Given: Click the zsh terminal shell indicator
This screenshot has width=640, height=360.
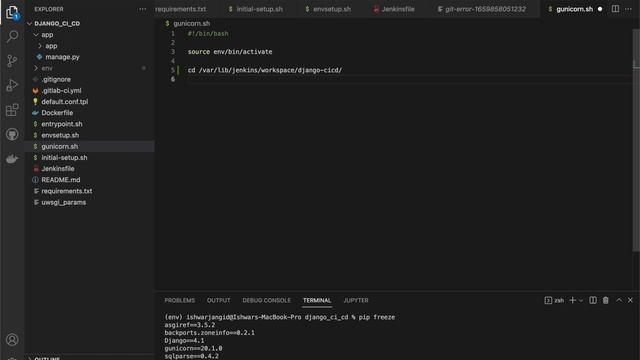Looking at the screenshot, I should point(554,300).
